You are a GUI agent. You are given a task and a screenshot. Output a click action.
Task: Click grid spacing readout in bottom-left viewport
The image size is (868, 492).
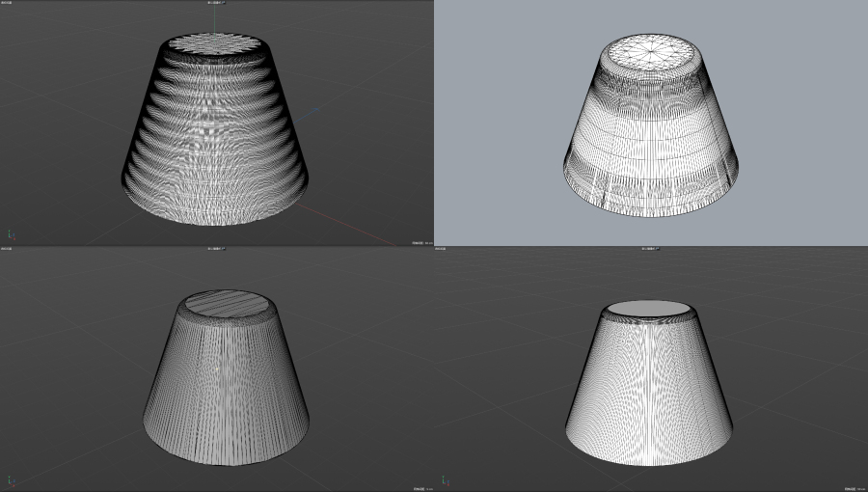click(x=420, y=488)
